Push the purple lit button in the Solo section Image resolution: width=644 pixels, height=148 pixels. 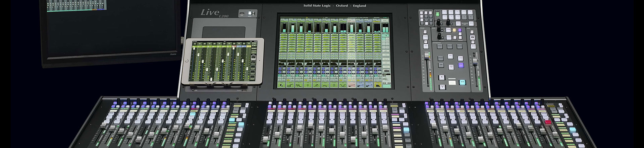pos(460,30)
